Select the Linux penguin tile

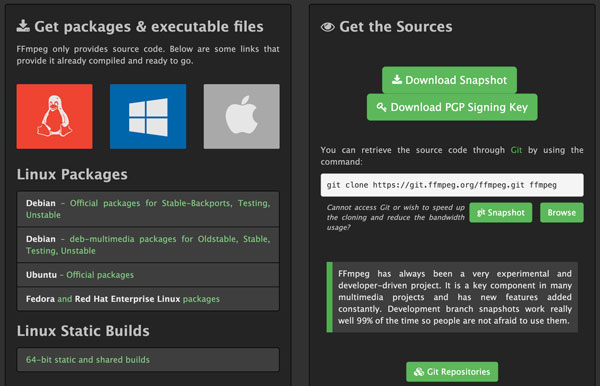point(54,116)
